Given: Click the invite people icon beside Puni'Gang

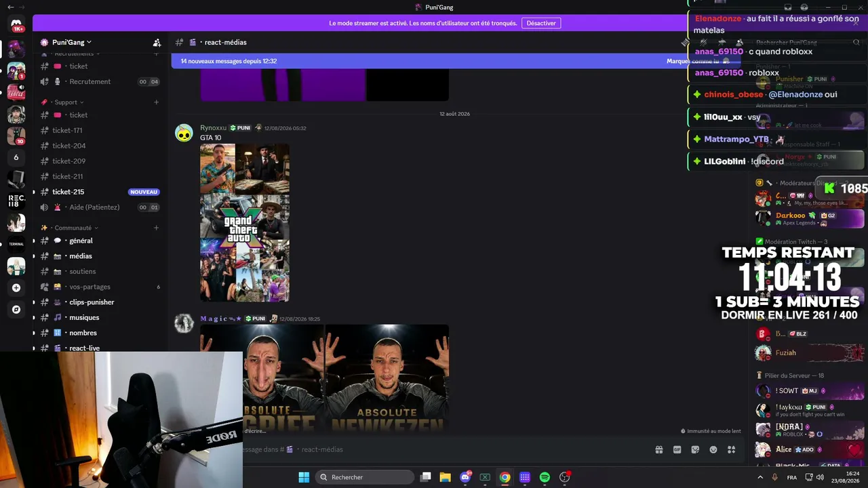Looking at the screenshot, I should (157, 42).
